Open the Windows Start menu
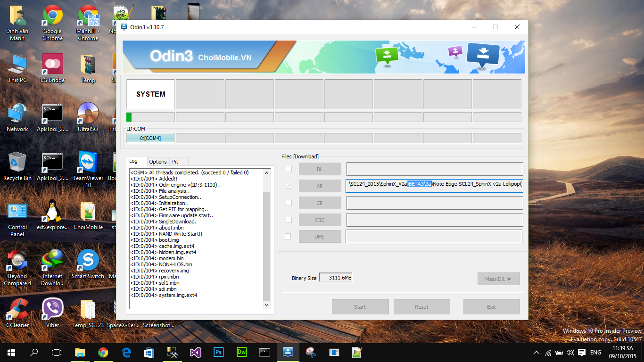Viewport: 644px width, 362px height. point(11,352)
